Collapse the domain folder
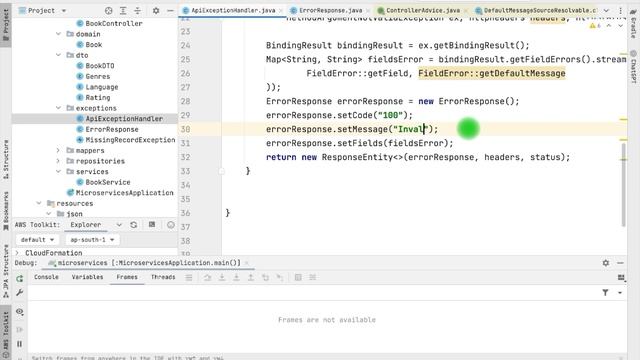This screenshot has height=360, width=640. [x=58, y=34]
